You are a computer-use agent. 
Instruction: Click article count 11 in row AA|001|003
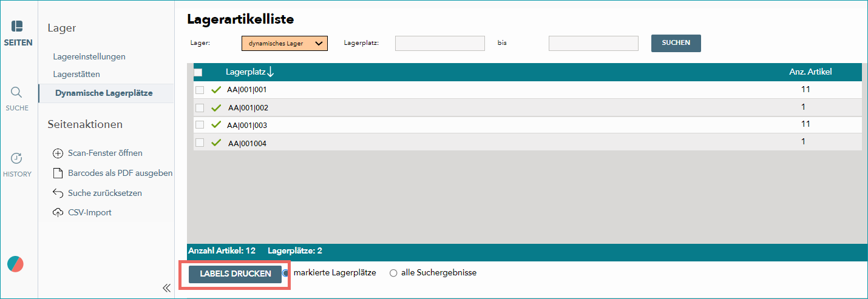806,124
